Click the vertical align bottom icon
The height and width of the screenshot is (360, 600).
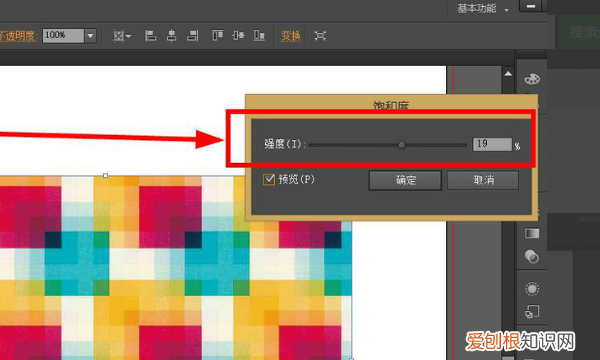coord(259,36)
